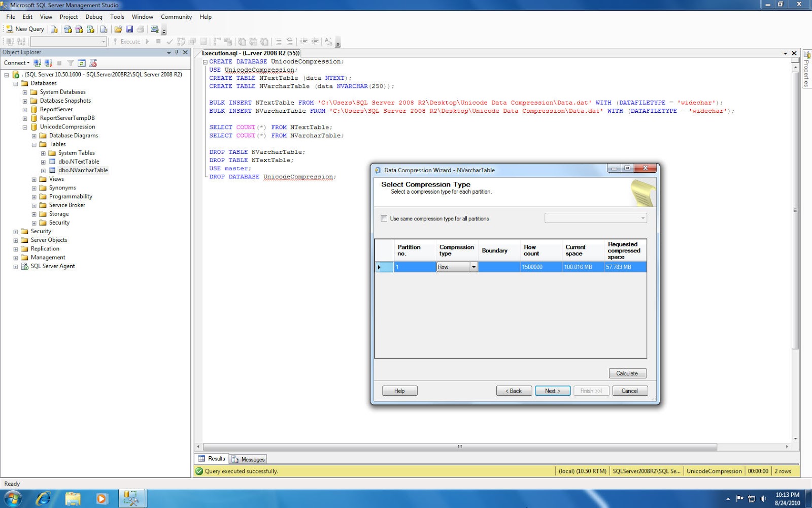Click the Comment out selected lines icon

tap(278, 42)
